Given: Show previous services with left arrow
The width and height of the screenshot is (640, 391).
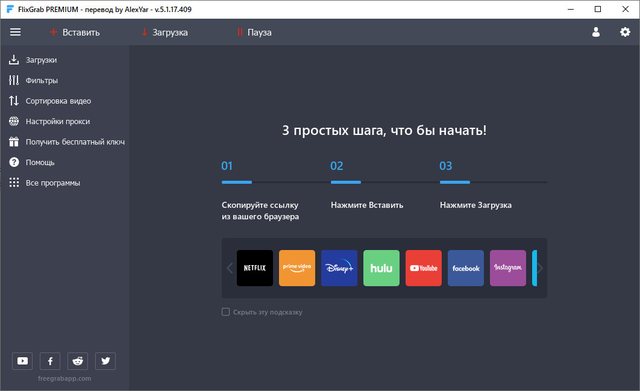Looking at the screenshot, I should click(229, 268).
